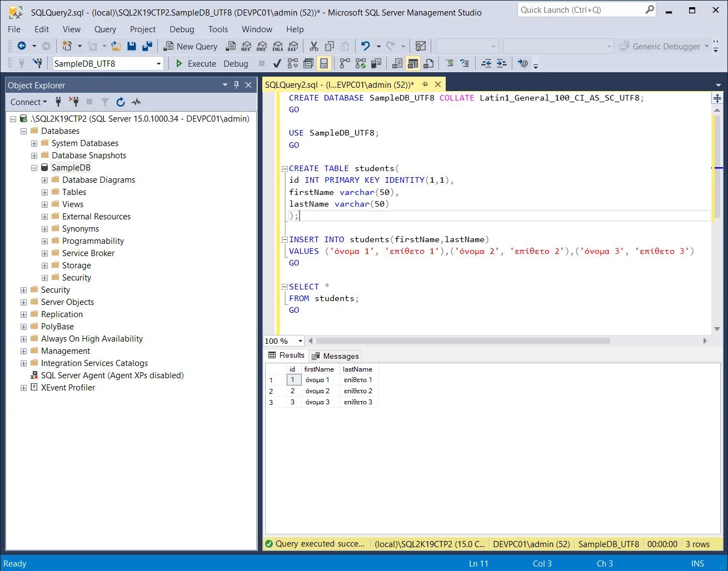
Task: Open the File menu
Action: pyautogui.click(x=14, y=29)
